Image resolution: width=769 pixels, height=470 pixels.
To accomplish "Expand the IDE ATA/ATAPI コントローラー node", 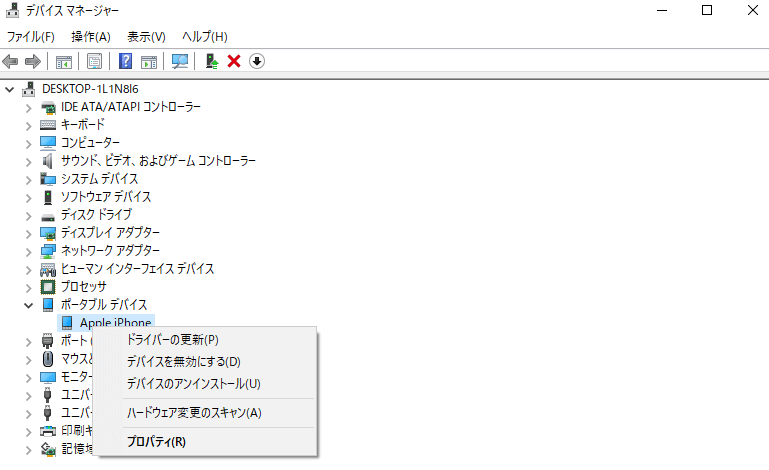I will tap(28, 107).
